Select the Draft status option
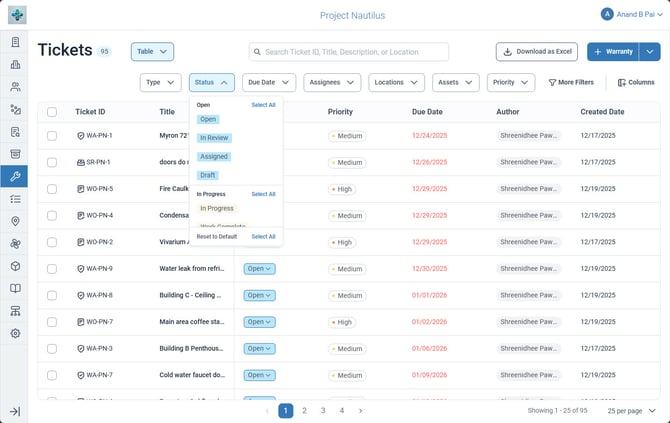Image resolution: width=670 pixels, height=423 pixels. pos(208,175)
